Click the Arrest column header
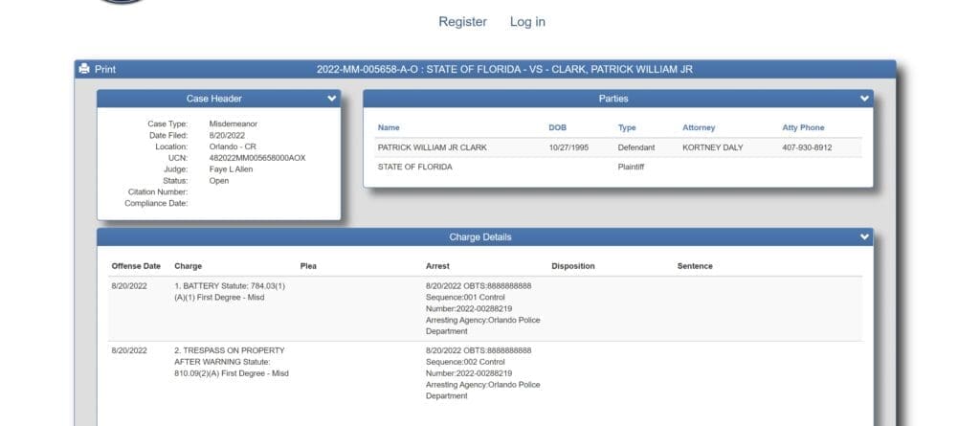Viewport: 980px width, 426px height. pyautogui.click(x=437, y=266)
